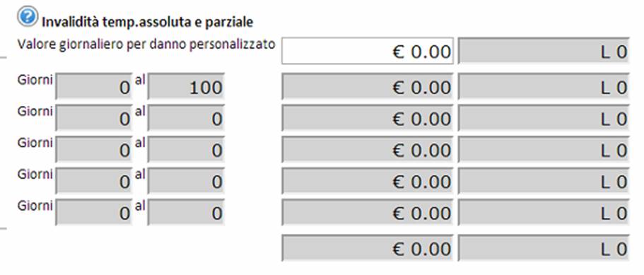The image size is (644, 275).
Task: Click the first Giorni row lire field
Action: (544, 87)
